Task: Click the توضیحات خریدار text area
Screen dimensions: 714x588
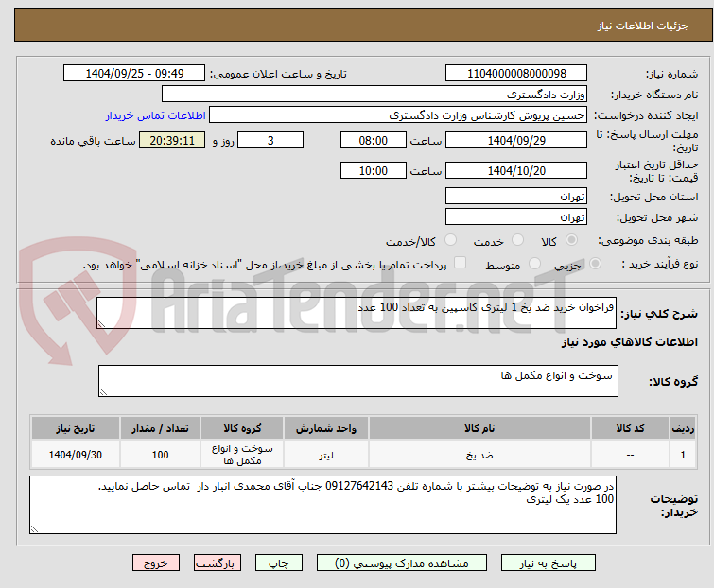Action: [x=322, y=505]
